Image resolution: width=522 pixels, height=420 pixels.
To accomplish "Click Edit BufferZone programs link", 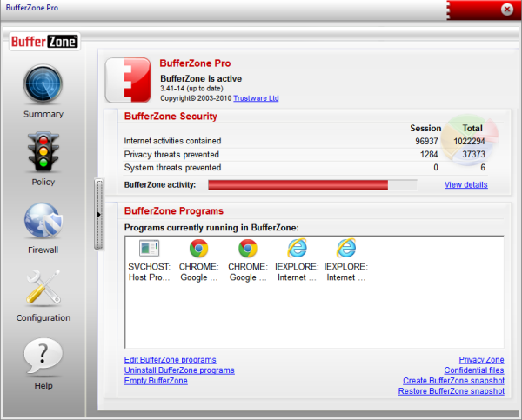I will click(x=171, y=360).
